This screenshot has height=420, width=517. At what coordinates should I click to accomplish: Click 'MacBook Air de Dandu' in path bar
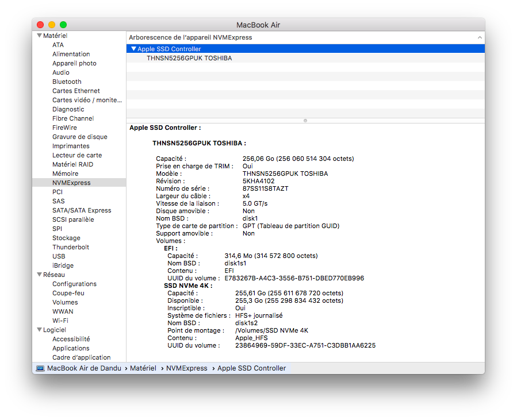click(84, 368)
